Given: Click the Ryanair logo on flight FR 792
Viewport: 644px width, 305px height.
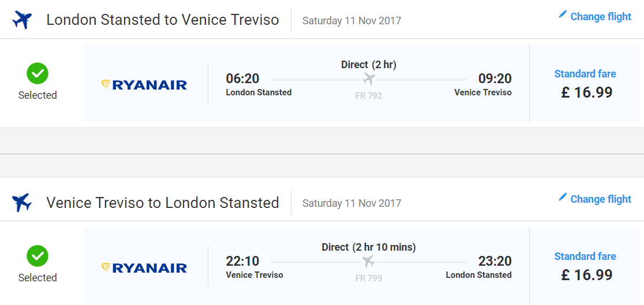Looking at the screenshot, I should 144,85.
